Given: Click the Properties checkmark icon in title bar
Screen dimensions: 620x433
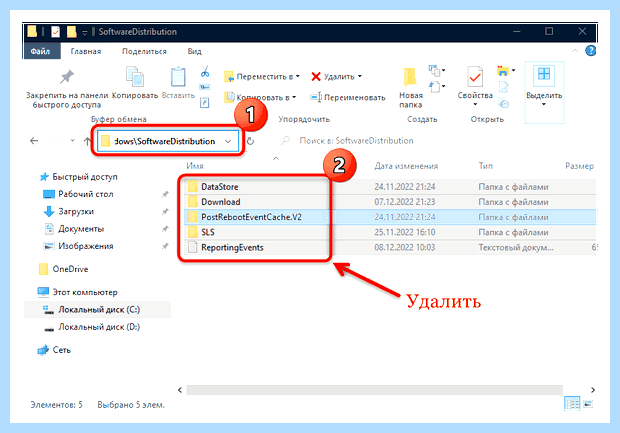Looking at the screenshot, I should (55, 32).
